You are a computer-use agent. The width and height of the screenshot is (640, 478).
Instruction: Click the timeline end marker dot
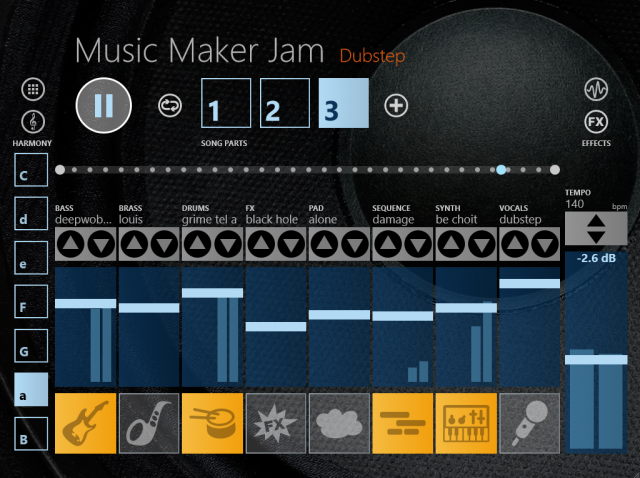[555, 170]
